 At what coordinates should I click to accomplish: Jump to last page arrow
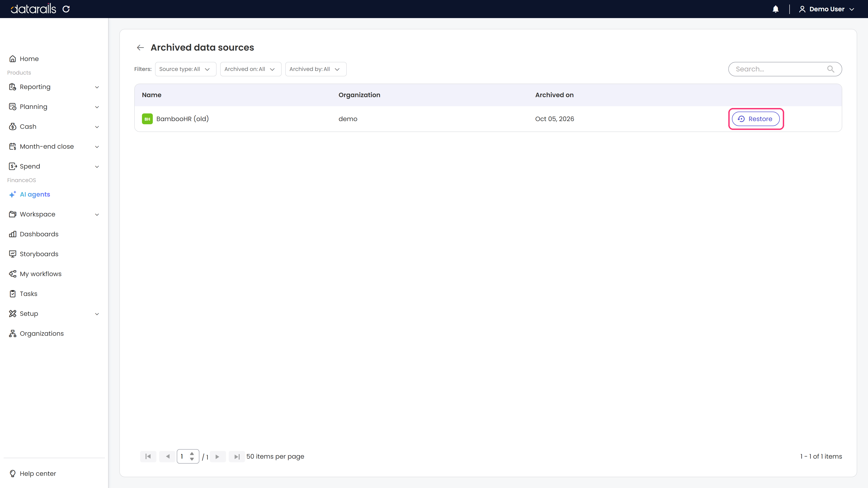(237, 457)
